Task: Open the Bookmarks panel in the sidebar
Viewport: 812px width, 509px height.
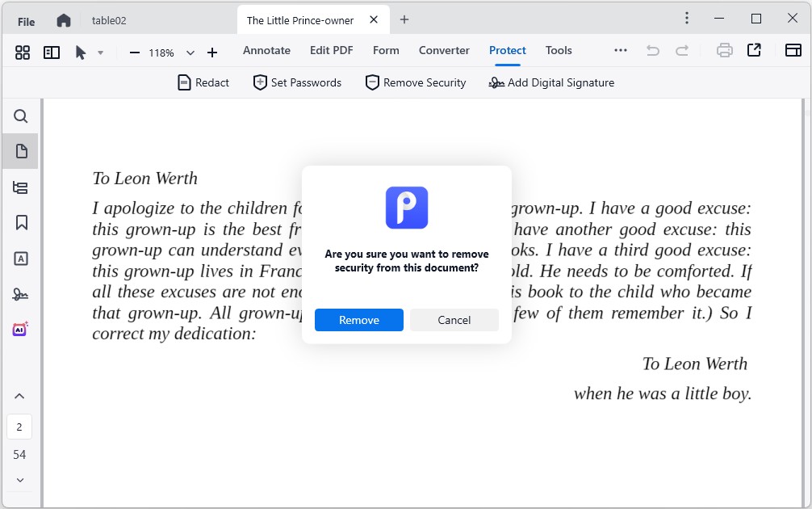Action: click(20, 222)
